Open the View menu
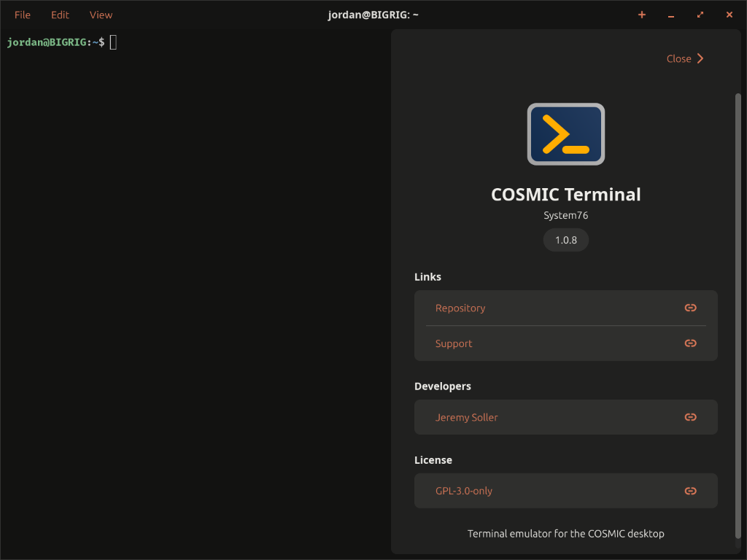 point(101,15)
